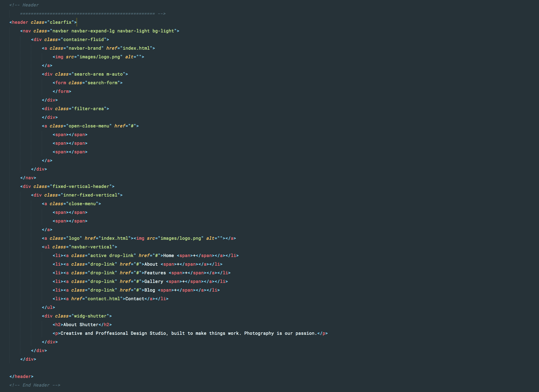
Task: Click the open-close-menu anchor line
Action: point(90,126)
